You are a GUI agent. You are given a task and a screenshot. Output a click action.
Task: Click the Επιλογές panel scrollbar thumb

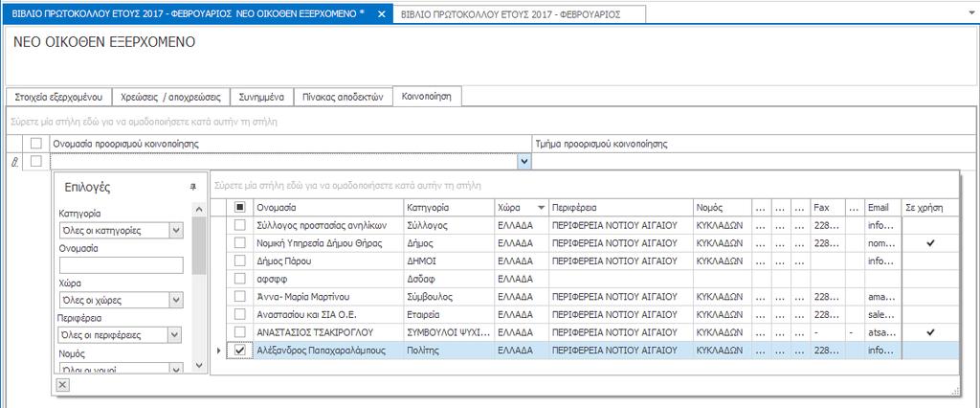click(x=199, y=245)
